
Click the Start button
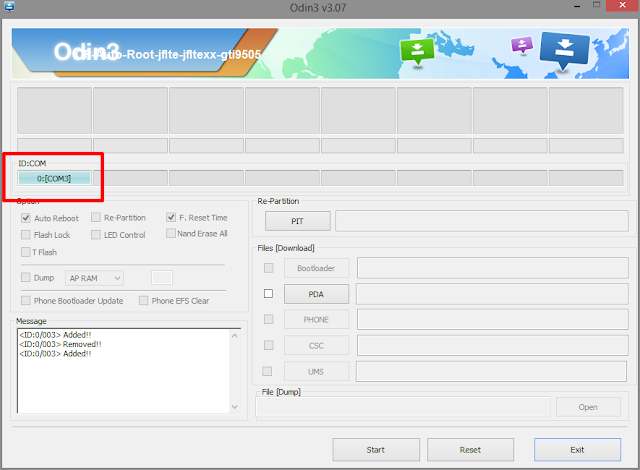coord(376,450)
